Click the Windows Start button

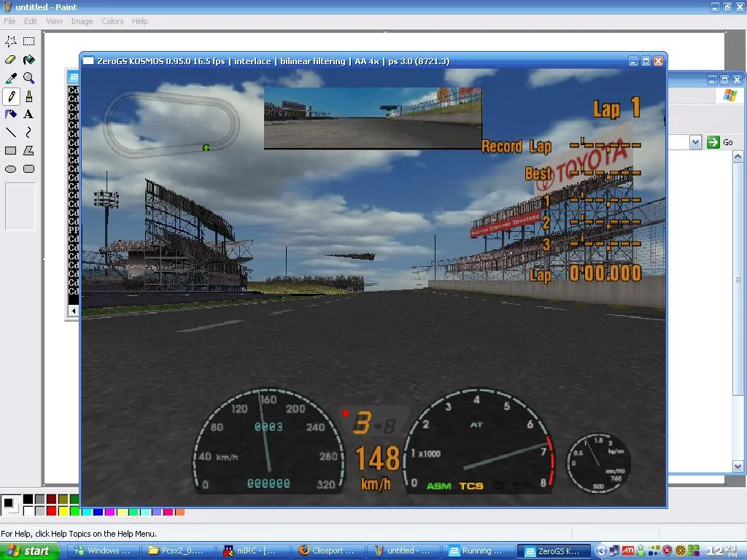tap(29, 551)
